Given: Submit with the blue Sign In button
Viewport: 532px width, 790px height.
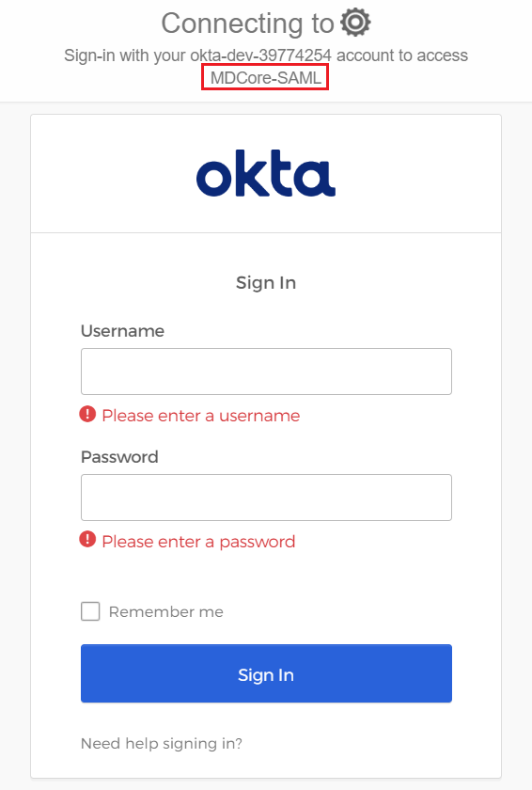Looking at the screenshot, I should pyautogui.click(x=266, y=673).
